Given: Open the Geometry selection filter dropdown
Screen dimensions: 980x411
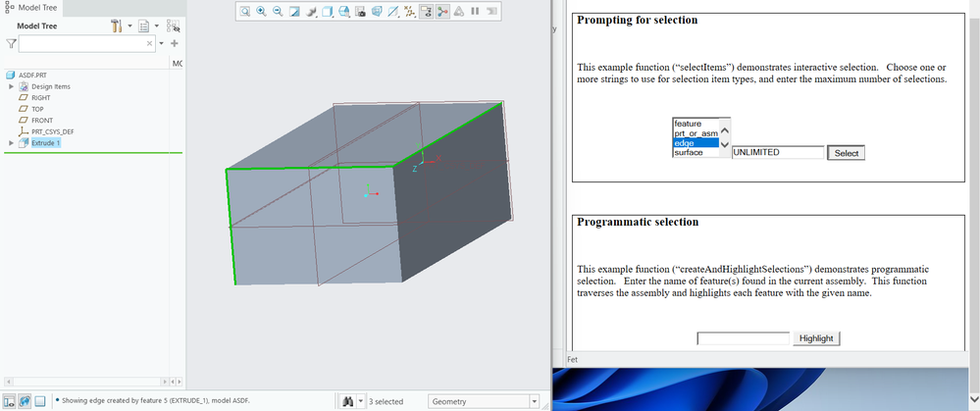Looking at the screenshot, I should (534, 400).
